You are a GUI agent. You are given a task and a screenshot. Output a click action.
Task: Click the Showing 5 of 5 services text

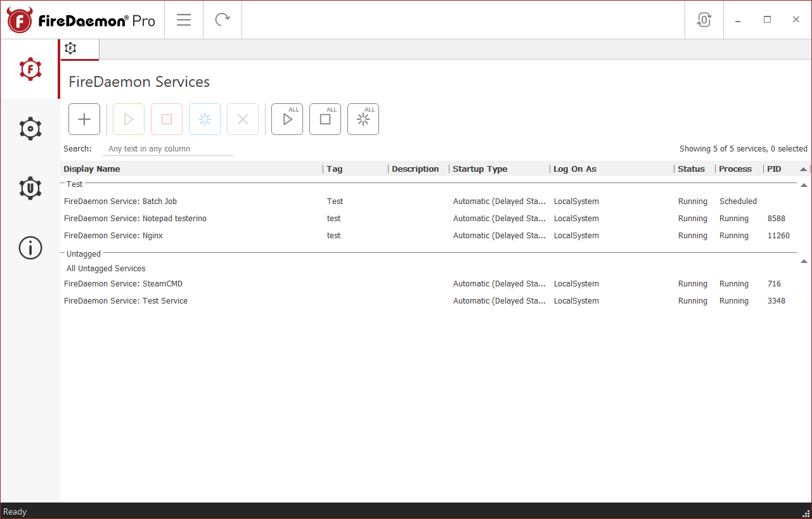point(744,149)
